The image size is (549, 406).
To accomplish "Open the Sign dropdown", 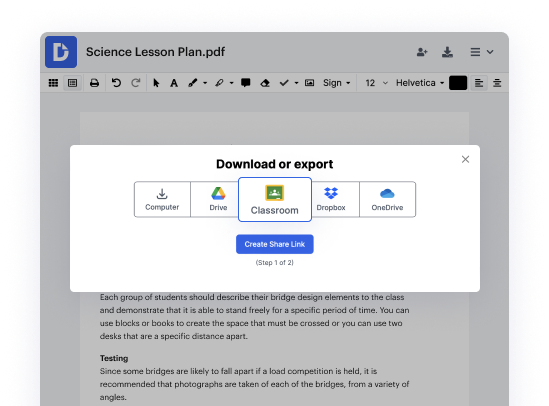I will pyautogui.click(x=336, y=83).
